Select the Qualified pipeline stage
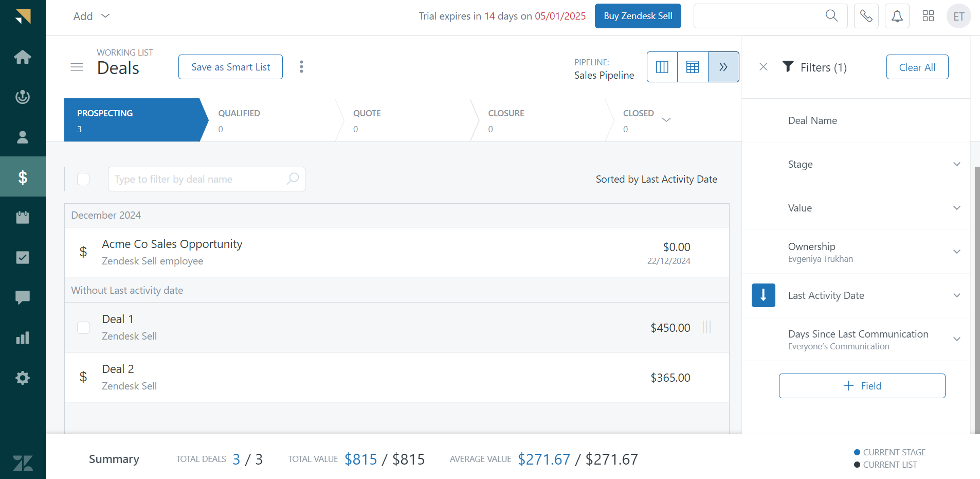 (x=267, y=120)
